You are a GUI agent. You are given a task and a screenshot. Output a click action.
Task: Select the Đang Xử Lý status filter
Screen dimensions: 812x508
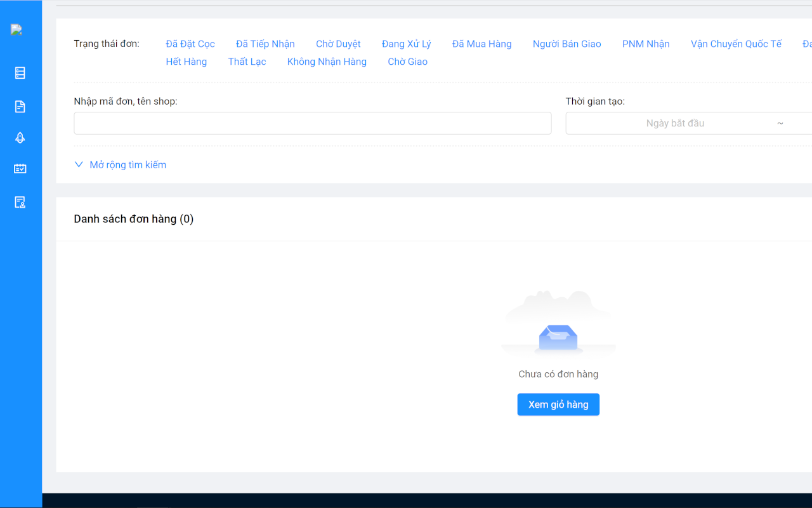pyautogui.click(x=407, y=44)
